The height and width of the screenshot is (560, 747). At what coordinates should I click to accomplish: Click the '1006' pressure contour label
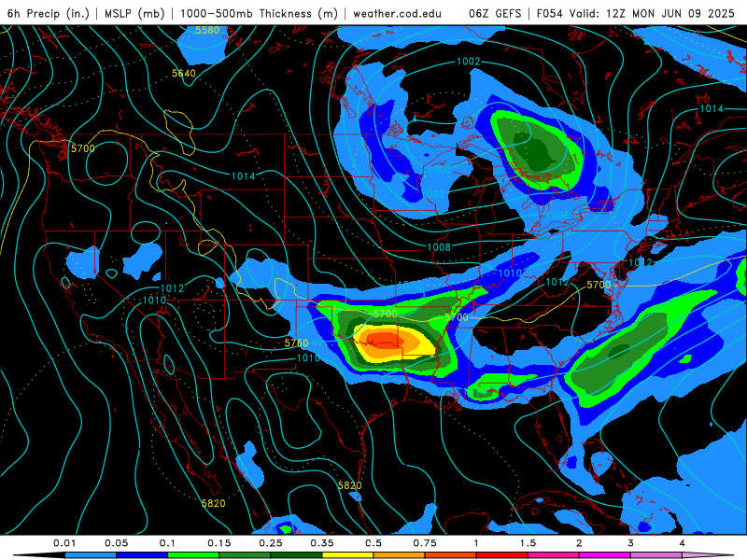(x=557, y=216)
